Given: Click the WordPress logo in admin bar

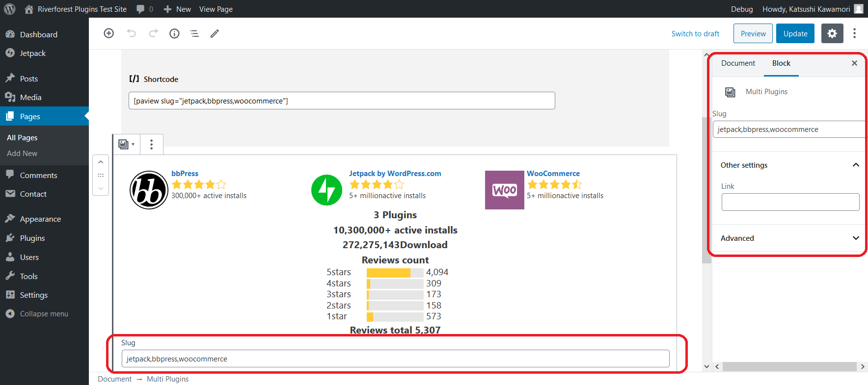Looking at the screenshot, I should pyautogui.click(x=10, y=9).
